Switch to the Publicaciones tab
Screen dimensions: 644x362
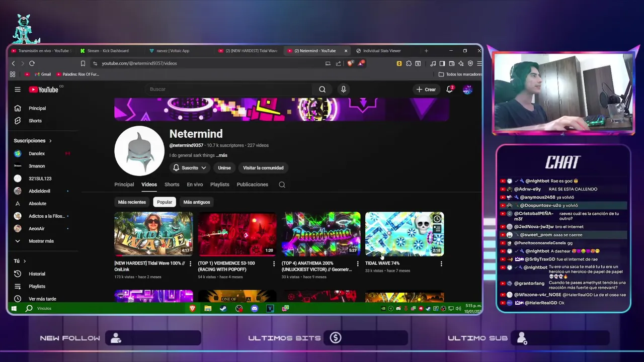pos(252,185)
